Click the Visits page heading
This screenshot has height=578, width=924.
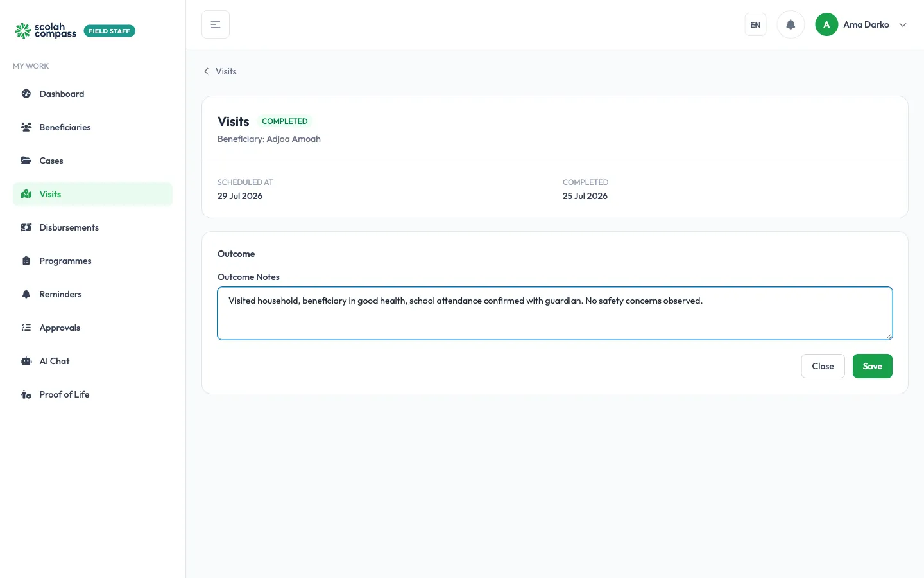234,121
